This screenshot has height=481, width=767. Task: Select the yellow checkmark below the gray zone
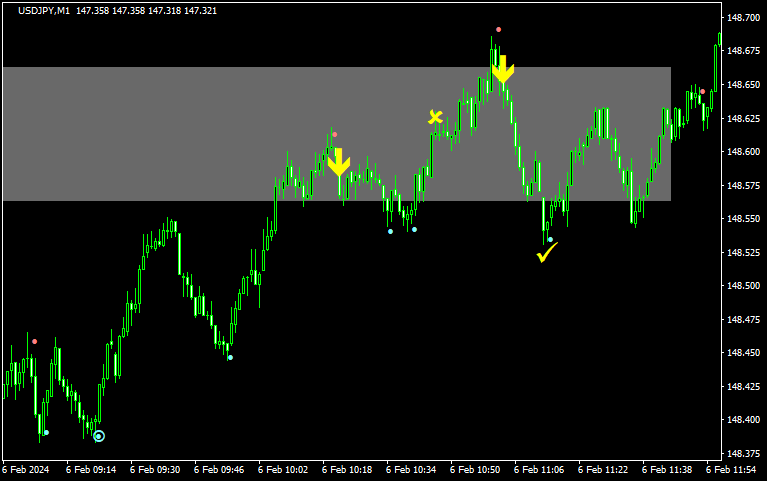[x=546, y=252]
